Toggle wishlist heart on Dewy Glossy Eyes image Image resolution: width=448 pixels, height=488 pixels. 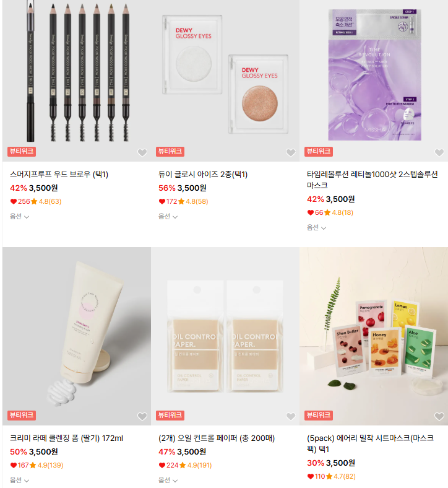pyautogui.click(x=291, y=152)
